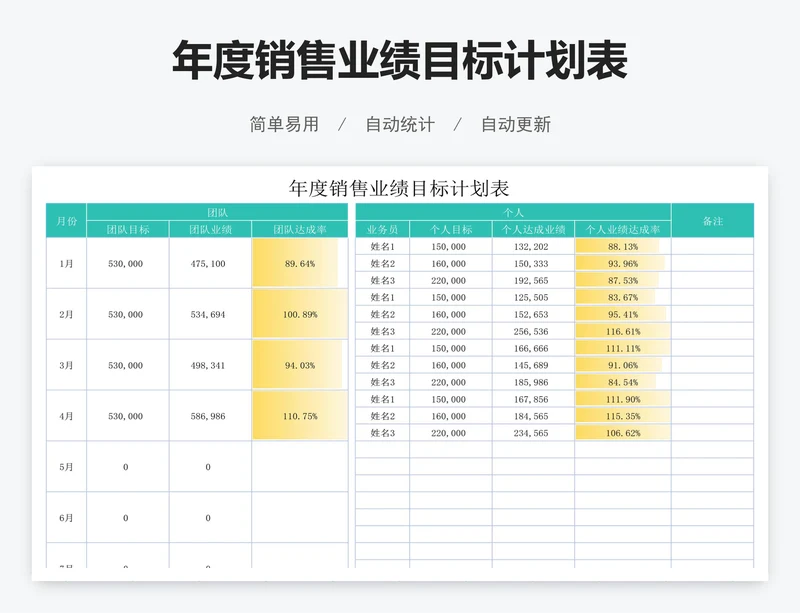Click the 自动统计 tagline text

[400, 124]
